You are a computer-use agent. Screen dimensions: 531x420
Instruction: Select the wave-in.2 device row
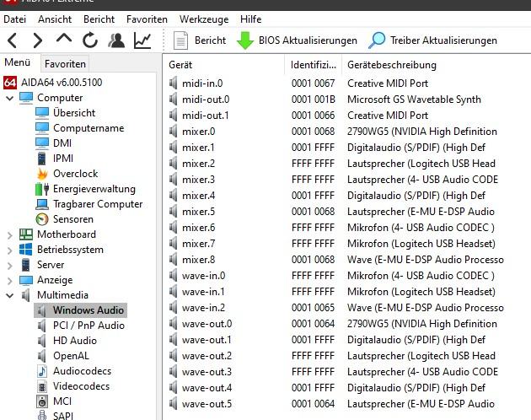346,308
